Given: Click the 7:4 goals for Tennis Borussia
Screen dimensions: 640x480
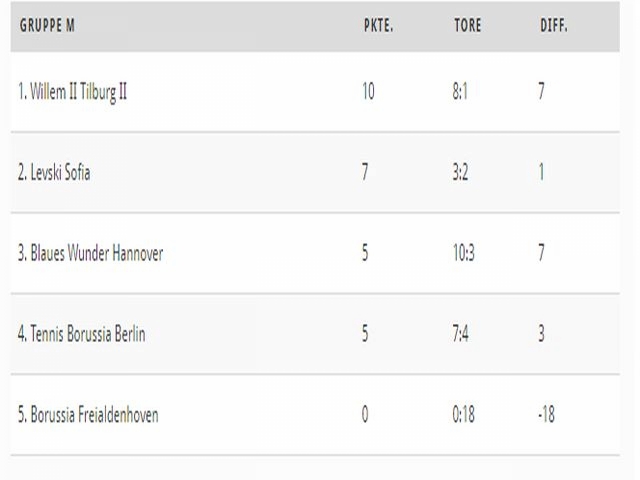Looking at the screenshot, I should pos(460,333).
